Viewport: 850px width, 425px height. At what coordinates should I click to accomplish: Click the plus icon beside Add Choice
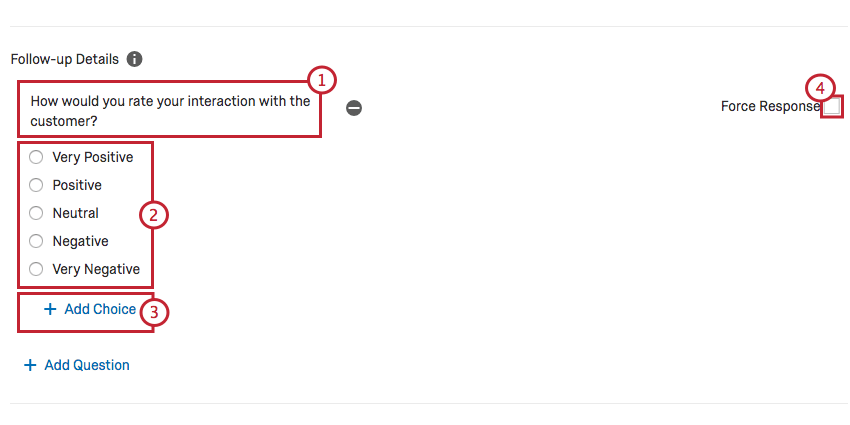(x=50, y=310)
